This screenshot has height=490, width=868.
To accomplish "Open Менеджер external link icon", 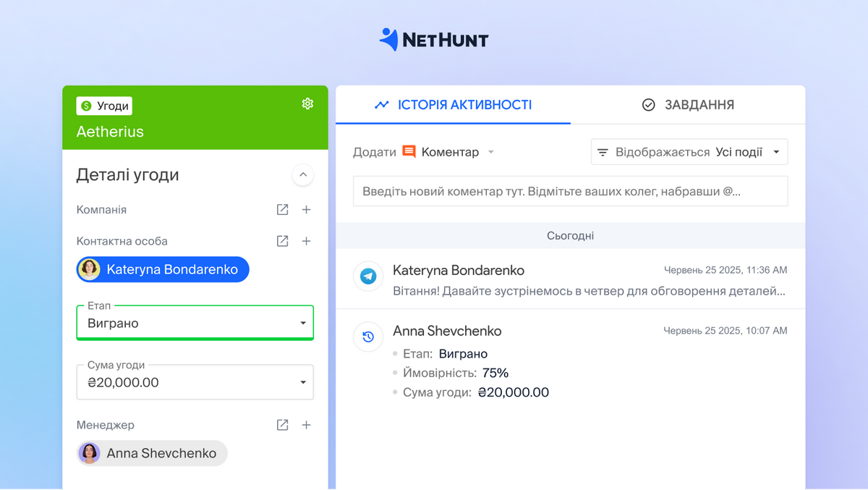I will tap(283, 425).
